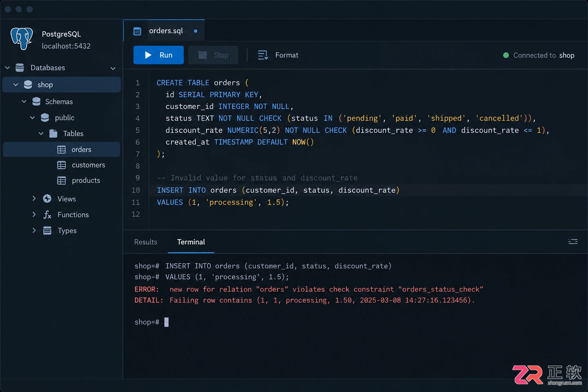The width and height of the screenshot is (588, 392).
Task: Click the 'localhost:5432' server address
Action: (x=66, y=46)
